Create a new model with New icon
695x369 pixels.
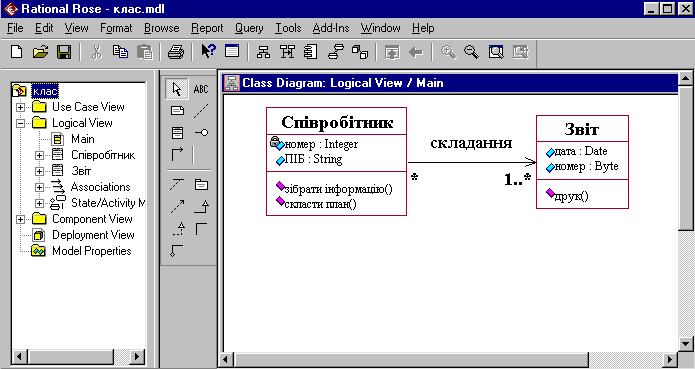(16, 52)
